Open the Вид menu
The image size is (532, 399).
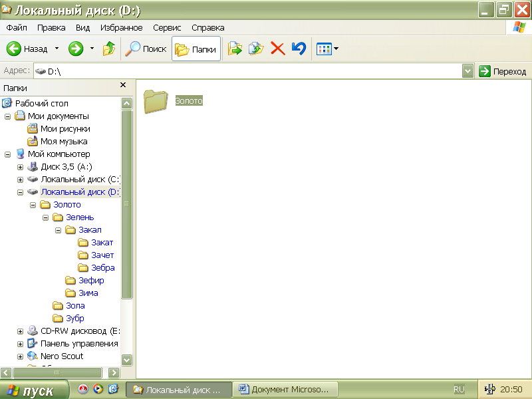[82, 28]
